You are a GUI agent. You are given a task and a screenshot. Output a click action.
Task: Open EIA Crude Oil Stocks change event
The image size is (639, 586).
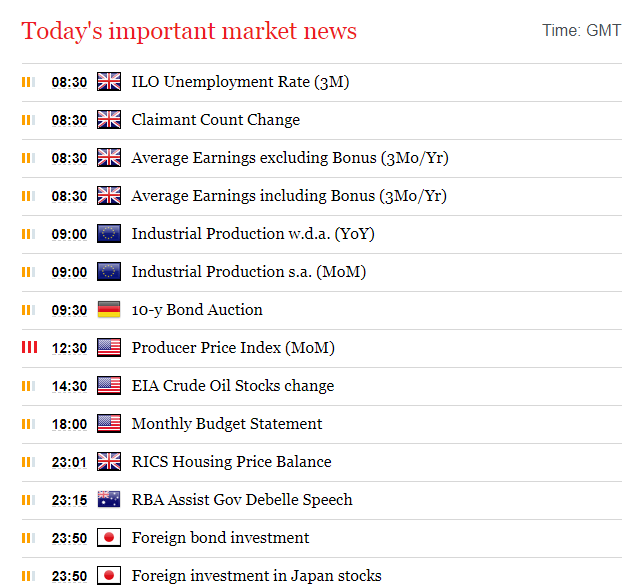coord(233,386)
